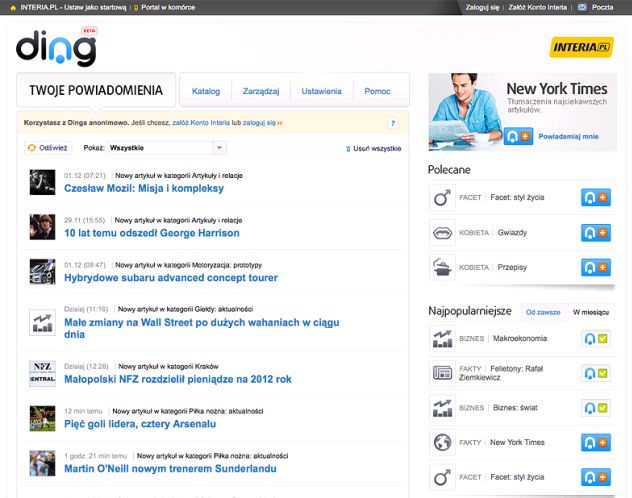Open article Martin O'Neill nowym trenerem Sunderlandu
Screen dimensions: 632x498
[x=170, y=469]
